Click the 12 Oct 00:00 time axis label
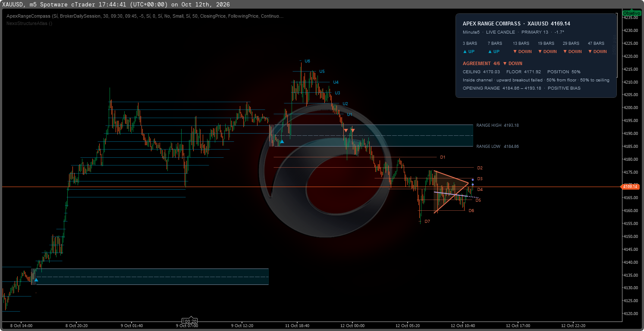This screenshot has width=644, height=331. 352,325
